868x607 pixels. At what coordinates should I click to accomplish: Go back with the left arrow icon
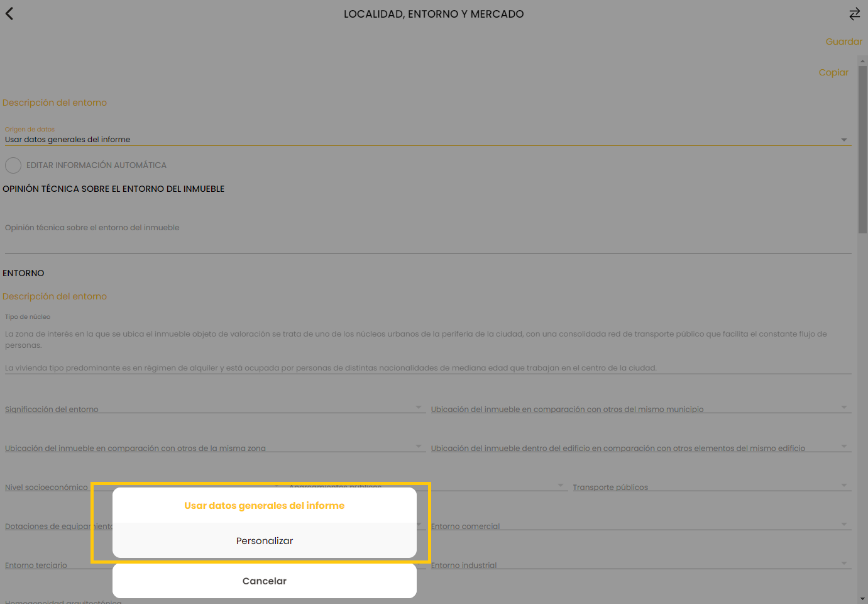pyautogui.click(x=9, y=14)
